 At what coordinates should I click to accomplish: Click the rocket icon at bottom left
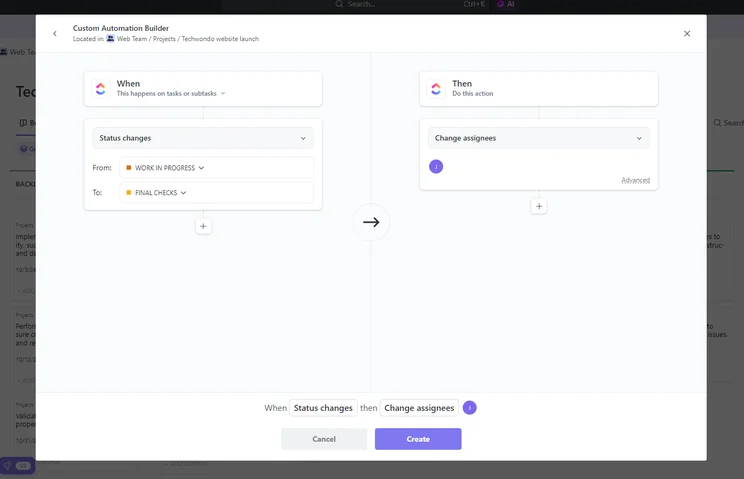tap(8, 466)
